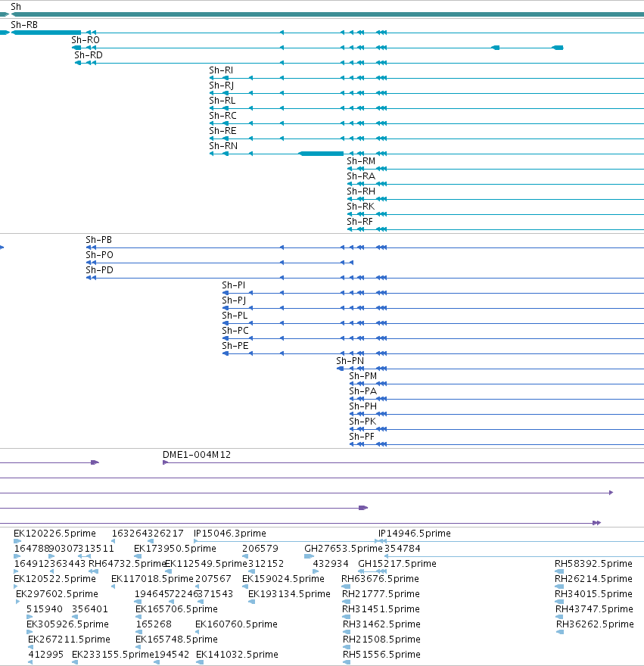Open the Sh-RI transcript label

pos(221,70)
